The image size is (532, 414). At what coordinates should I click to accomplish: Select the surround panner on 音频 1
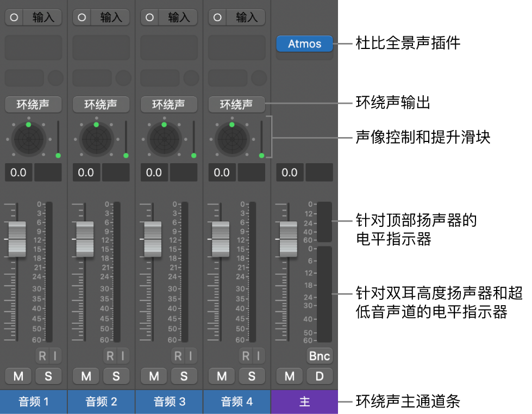click(28, 139)
